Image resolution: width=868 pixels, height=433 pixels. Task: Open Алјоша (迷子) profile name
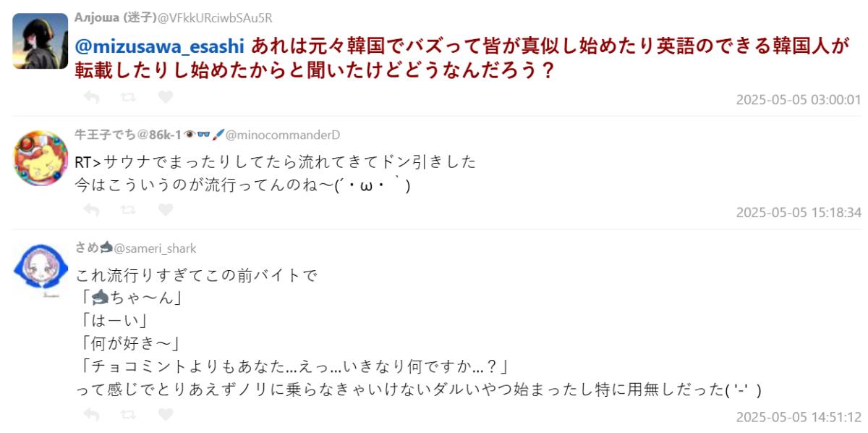(x=114, y=18)
